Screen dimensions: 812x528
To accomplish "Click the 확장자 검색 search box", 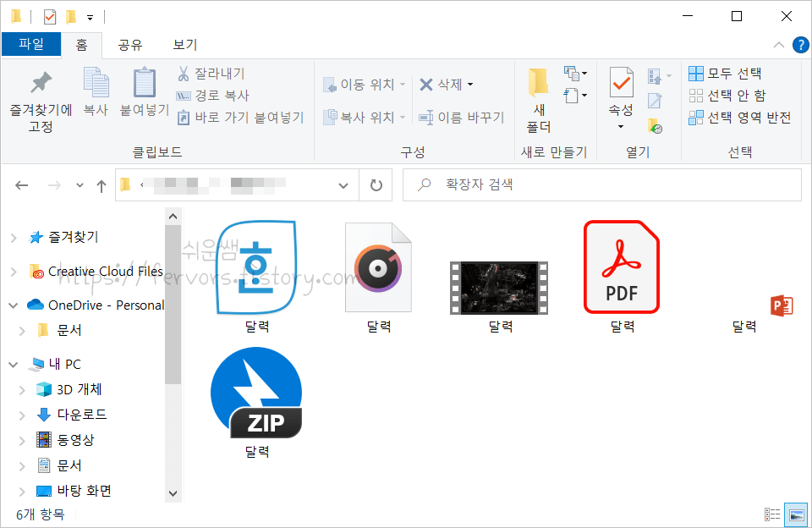I will click(601, 185).
